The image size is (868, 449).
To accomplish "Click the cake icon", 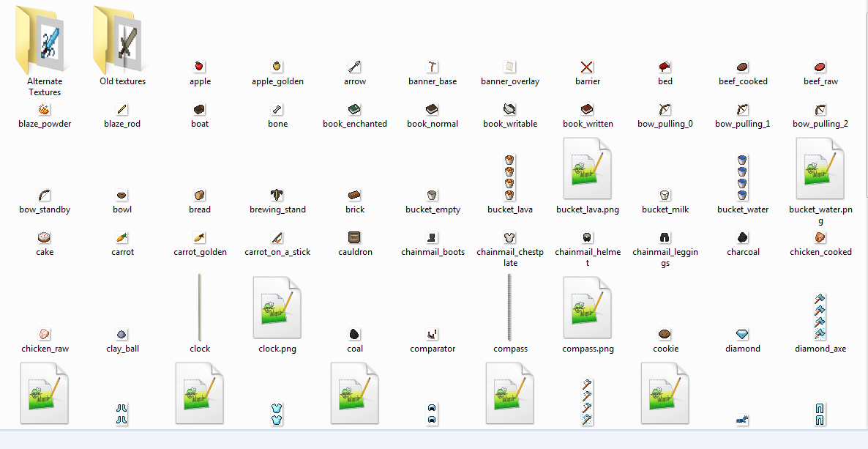I will (45, 237).
